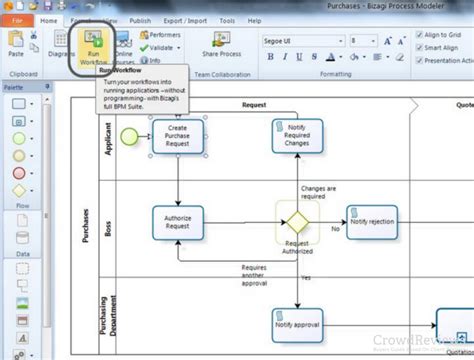Switch to the Tools tab
474x360 pixels.
point(227,21)
